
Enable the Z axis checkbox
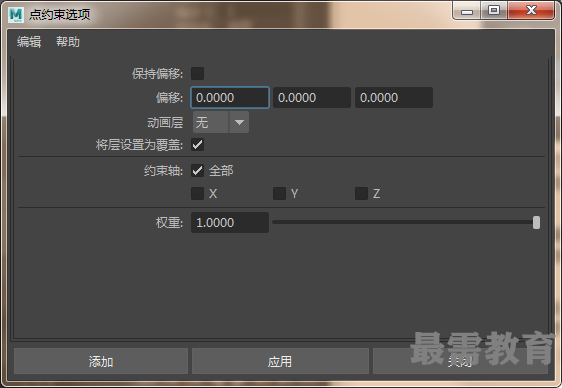coord(361,193)
